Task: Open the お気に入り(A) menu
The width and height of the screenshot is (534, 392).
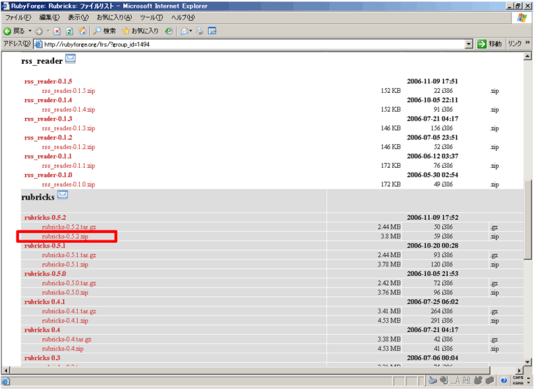Action: (114, 17)
